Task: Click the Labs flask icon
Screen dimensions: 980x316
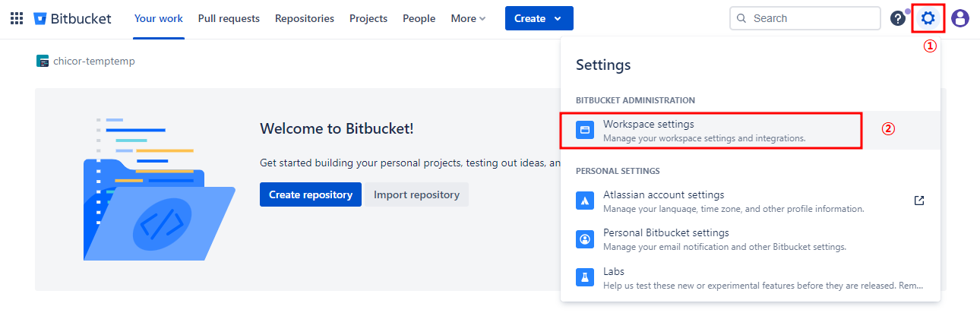Action: point(584,277)
